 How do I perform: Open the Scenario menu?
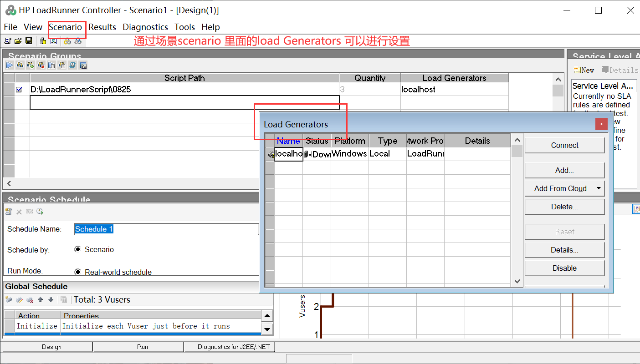click(x=66, y=27)
